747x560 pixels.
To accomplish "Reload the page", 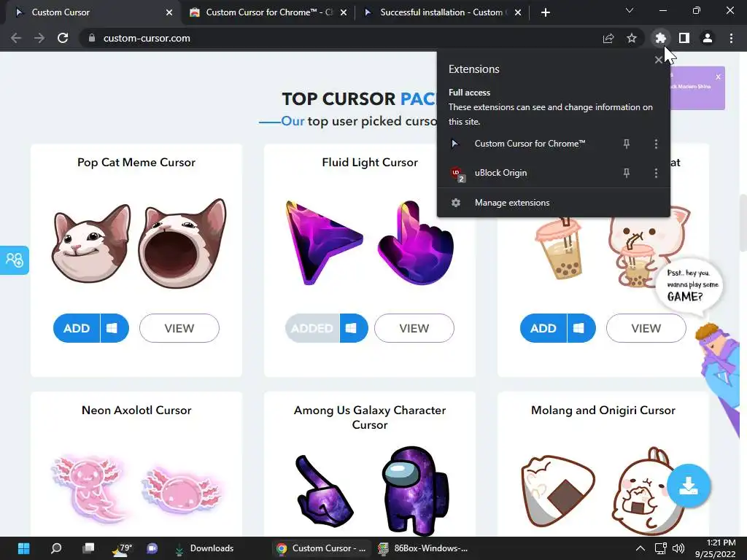I will (63, 38).
